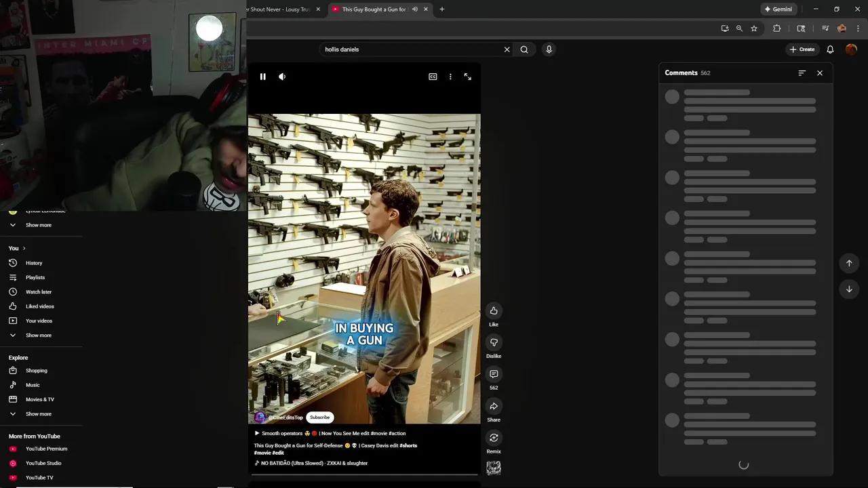
Task: Open the Chrome profile avatar
Action: point(842,28)
